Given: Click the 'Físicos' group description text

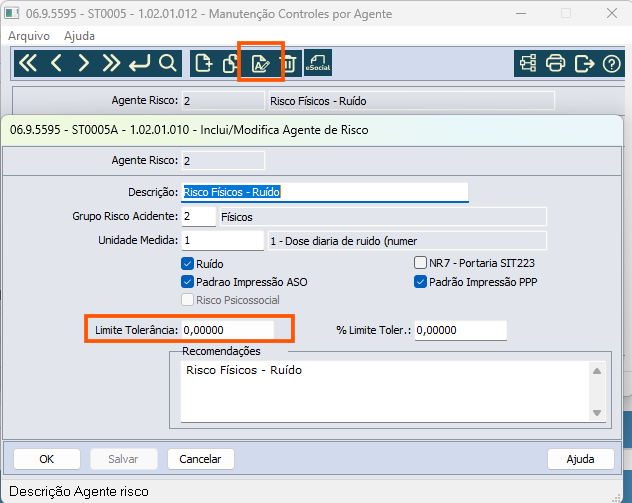Looking at the screenshot, I should pos(237,217).
